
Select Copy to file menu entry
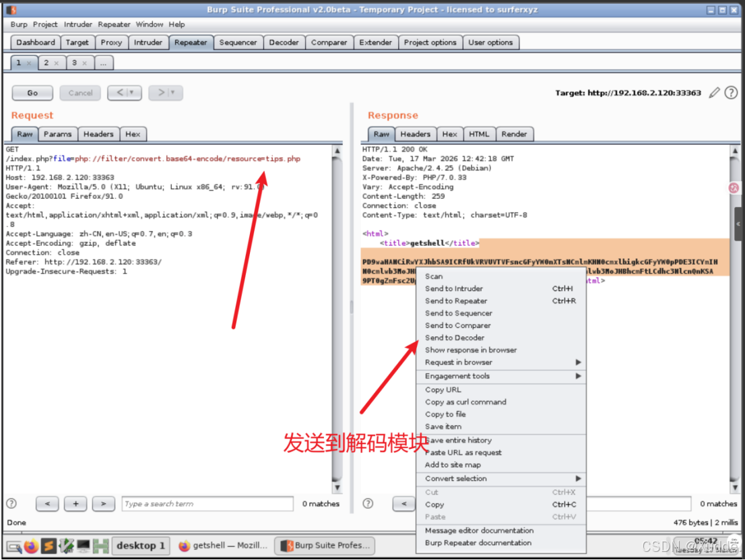pyautogui.click(x=500, y=414)
